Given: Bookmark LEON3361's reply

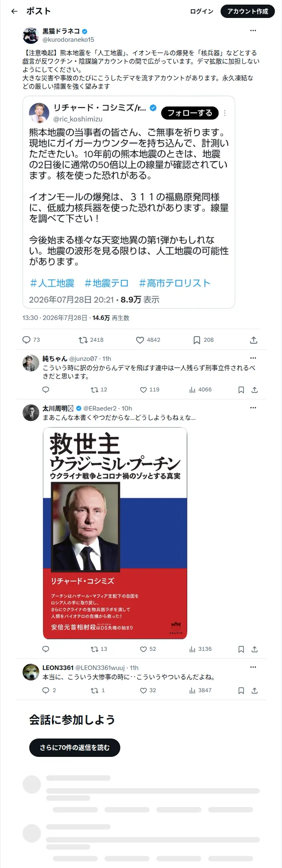Looking at the screenshot, I should coord(241,690).
